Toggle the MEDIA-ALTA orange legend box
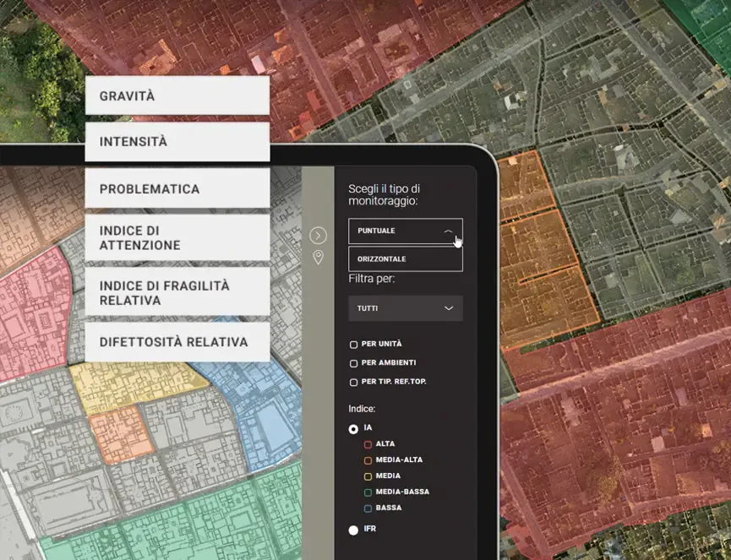The image size is (731, 560). pos(368,460)
